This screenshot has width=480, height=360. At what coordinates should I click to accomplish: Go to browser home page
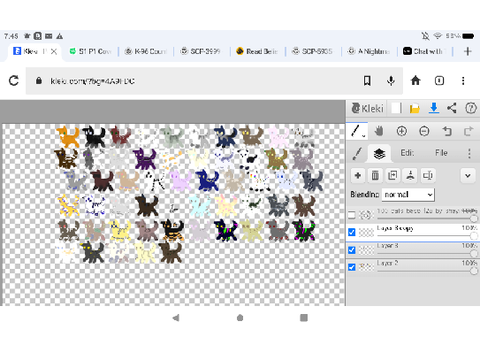(416, 81)
